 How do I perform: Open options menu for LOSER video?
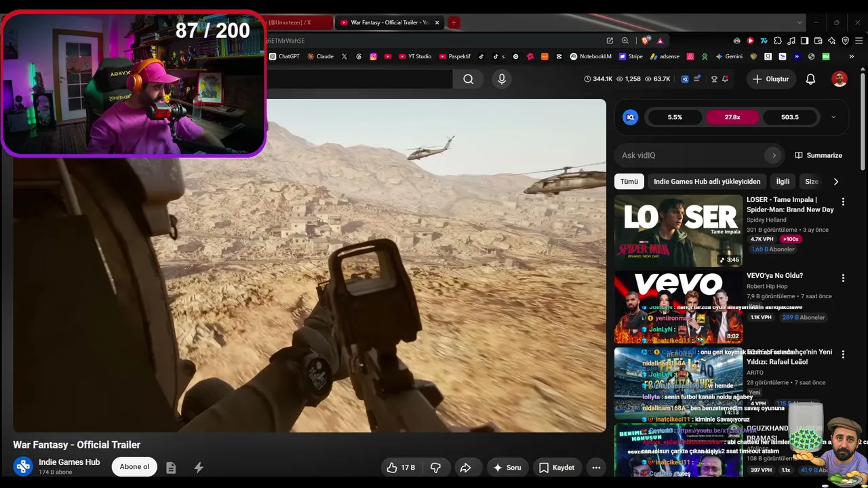(x=843, y=202)
